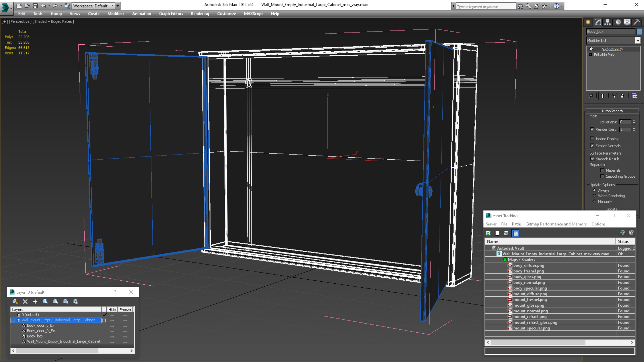Viewport: 644px width, 362px height.
Task: Open Bitmap Performance and Memory menu
Action: click(x=556, y=224)
